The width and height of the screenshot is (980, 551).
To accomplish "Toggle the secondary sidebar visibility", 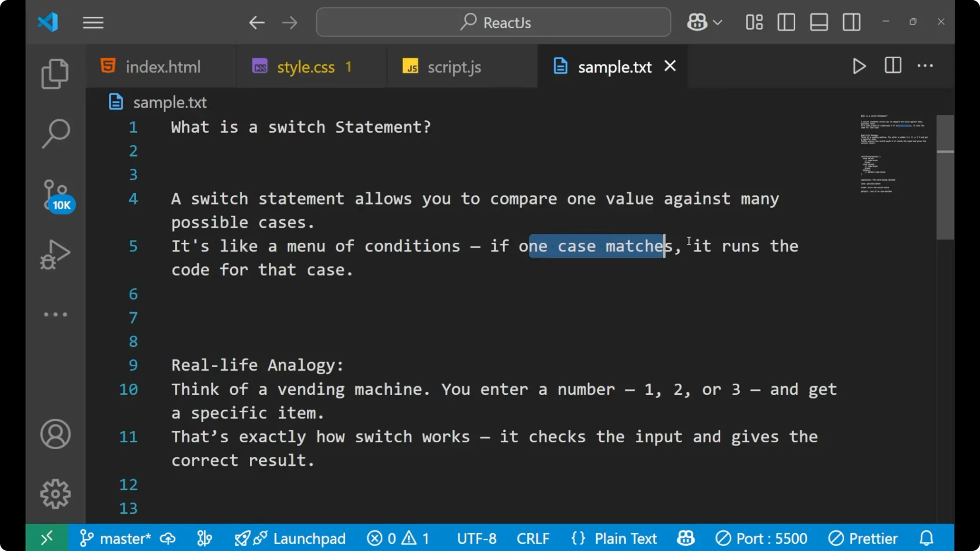I will pos(851,22).
